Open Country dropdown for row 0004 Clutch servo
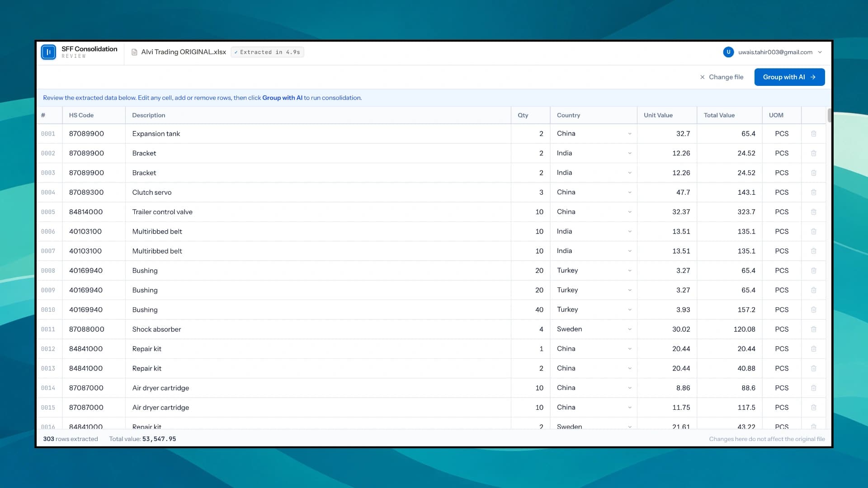The width and height of the screenshot is (868, 488). pyautogui.click(x=594, y=192)
